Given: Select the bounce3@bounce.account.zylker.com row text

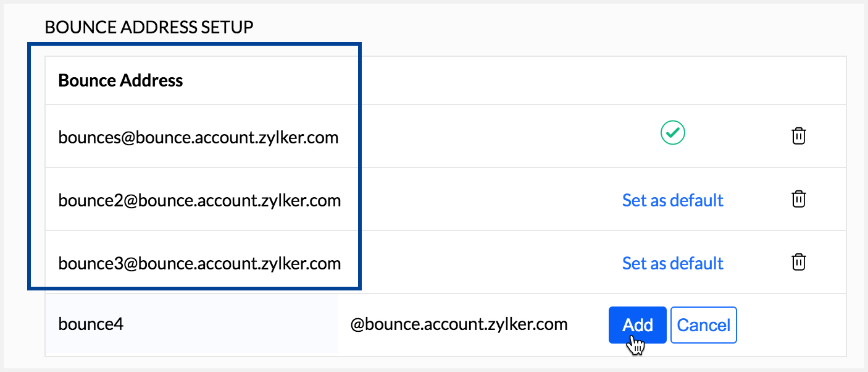Looking at the screenshot, I should point(199,263).
